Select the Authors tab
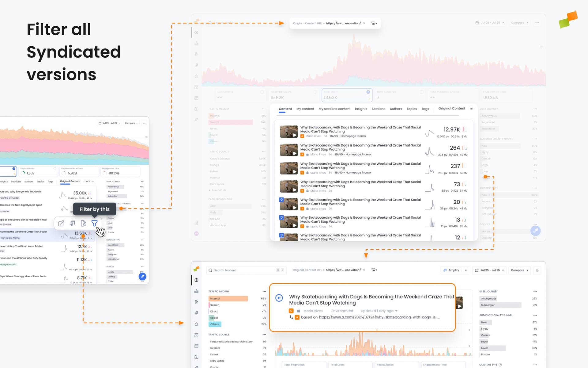The width and height of the screenshot is (588, 368). click(x=396, y=109)
